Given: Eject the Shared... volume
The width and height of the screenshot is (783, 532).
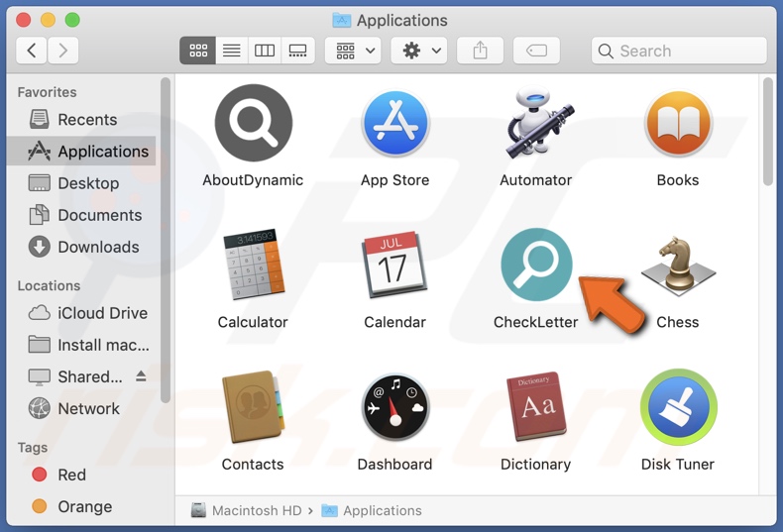Looking at the screenshot, I should click(x=141, y=376).
